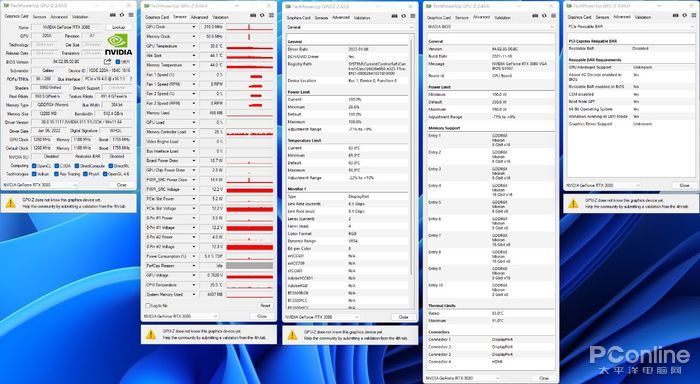Click camera icon in the Advanced General window
The width and height of the screenshot is (700, 384).
coord(394,16)
